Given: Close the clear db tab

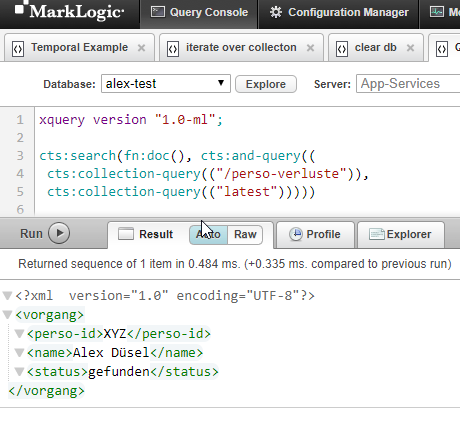Looking at the screenshot, I should (411, 48).
